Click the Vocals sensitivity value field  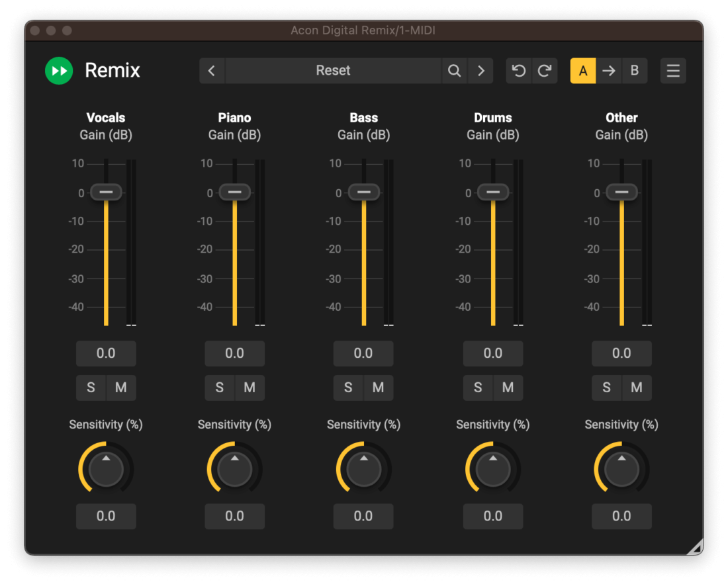pyautogui.click(x=106, y=517)
